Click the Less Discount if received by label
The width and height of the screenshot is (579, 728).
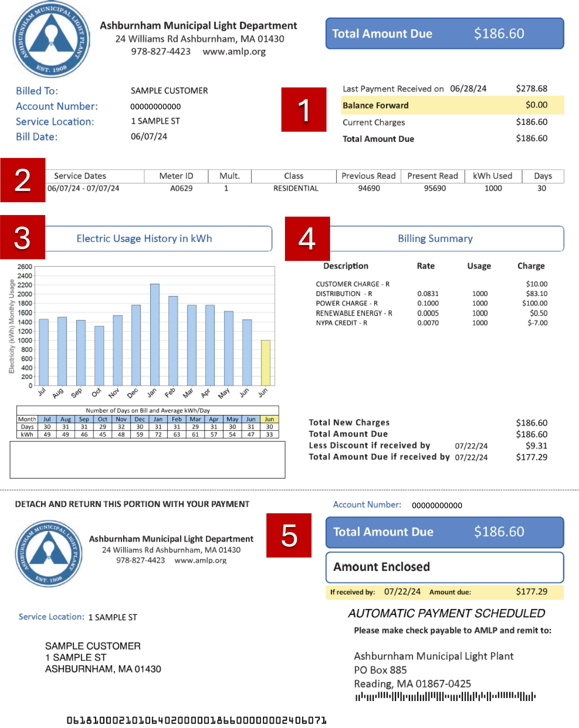[369, 445]
